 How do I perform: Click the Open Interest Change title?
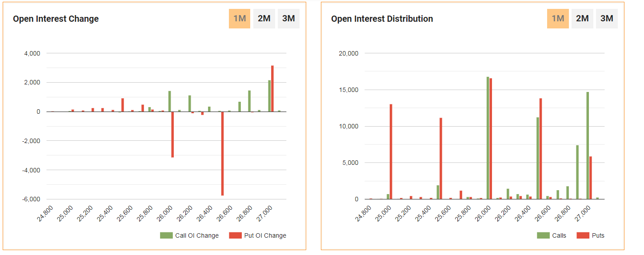(x=56, y=19)
